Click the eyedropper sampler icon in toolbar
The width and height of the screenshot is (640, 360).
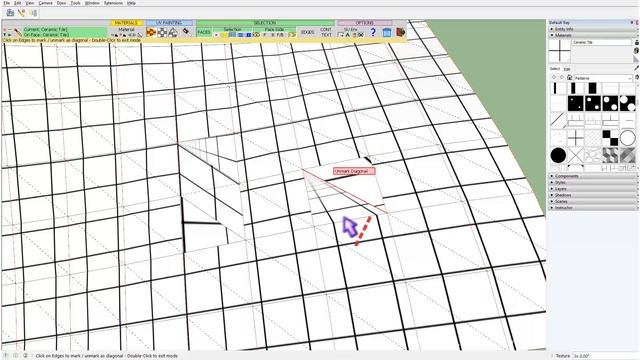(186, 31)
